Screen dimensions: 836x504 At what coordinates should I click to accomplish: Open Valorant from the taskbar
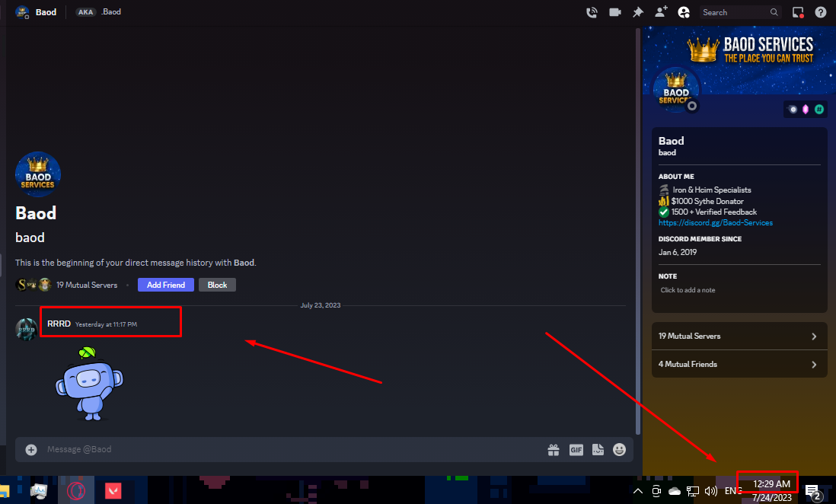(113, 490)
